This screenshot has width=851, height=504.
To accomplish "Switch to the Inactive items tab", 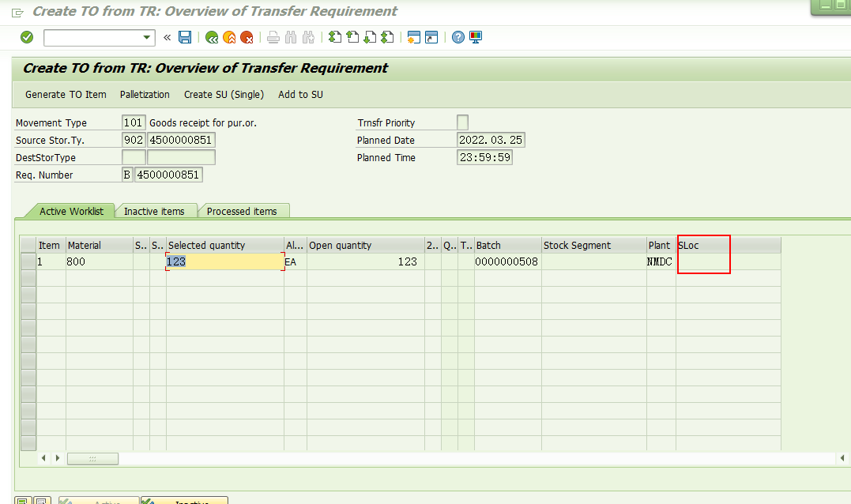I will (156, 211).
